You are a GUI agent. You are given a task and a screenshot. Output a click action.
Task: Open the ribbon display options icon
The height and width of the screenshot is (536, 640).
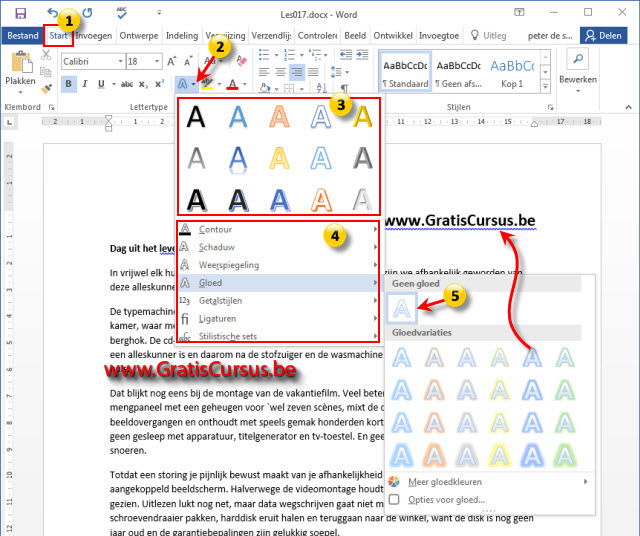click(x=519, y=12)
